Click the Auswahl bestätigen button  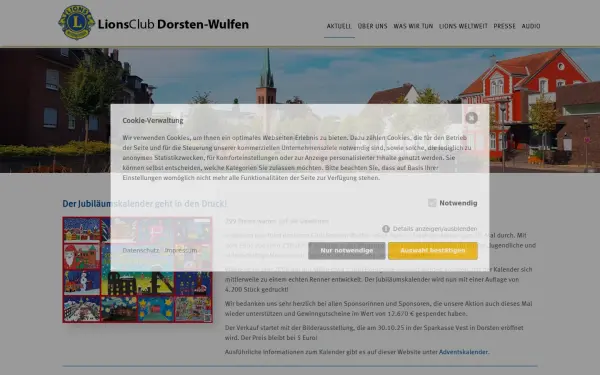[433, 251]
